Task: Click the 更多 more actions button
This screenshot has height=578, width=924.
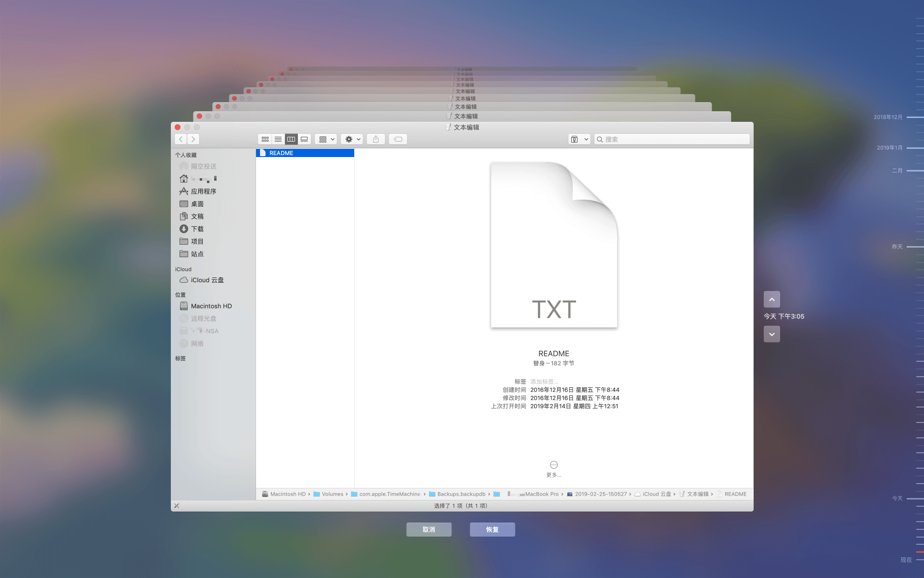Action: pyautogui.click(x=554, y=469)
